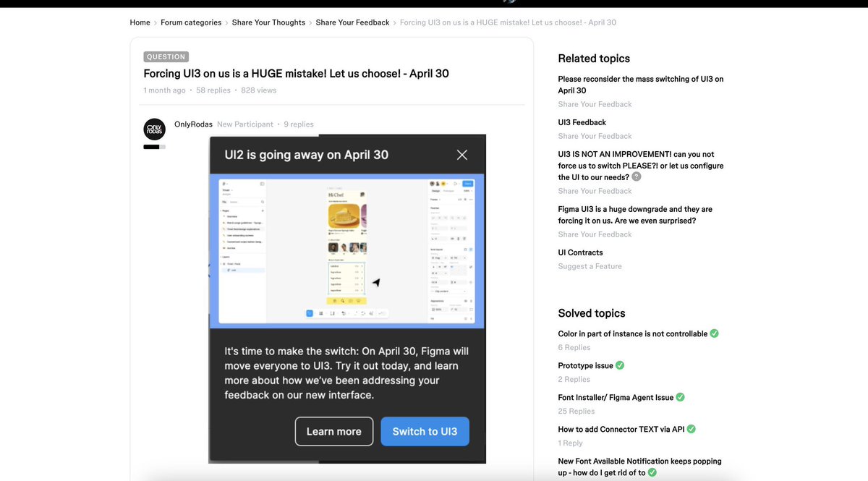The width and height of the screenshot is (868, 481).
Task: Click green checkmark beside Connector TEXT topic
Action: pos(692,429)
